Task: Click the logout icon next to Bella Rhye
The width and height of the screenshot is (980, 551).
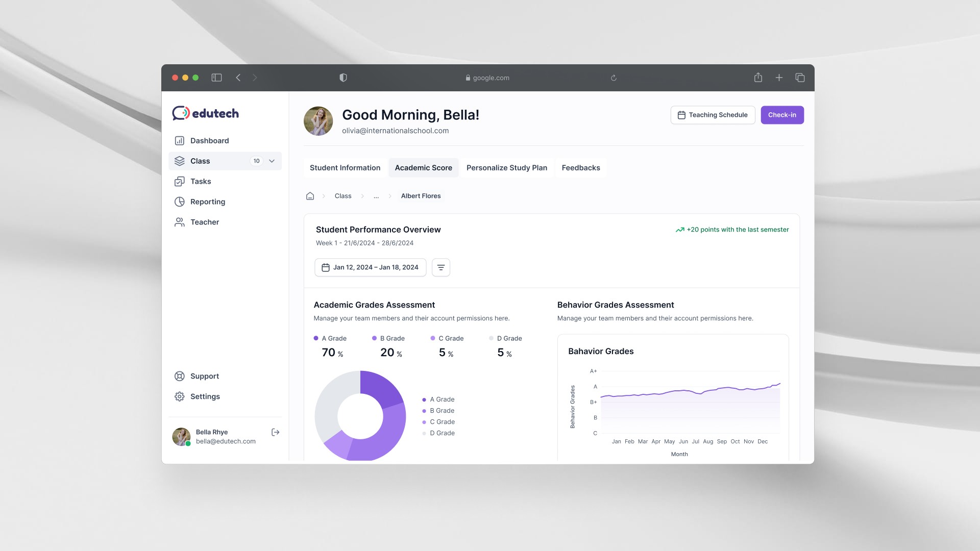Action: pyautogui.click(x=275, y=432)
